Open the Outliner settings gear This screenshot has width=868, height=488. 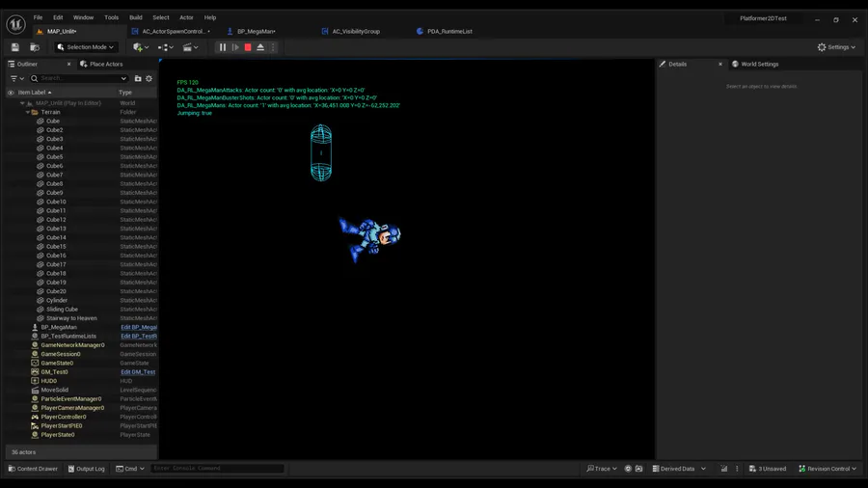point(149,78)
